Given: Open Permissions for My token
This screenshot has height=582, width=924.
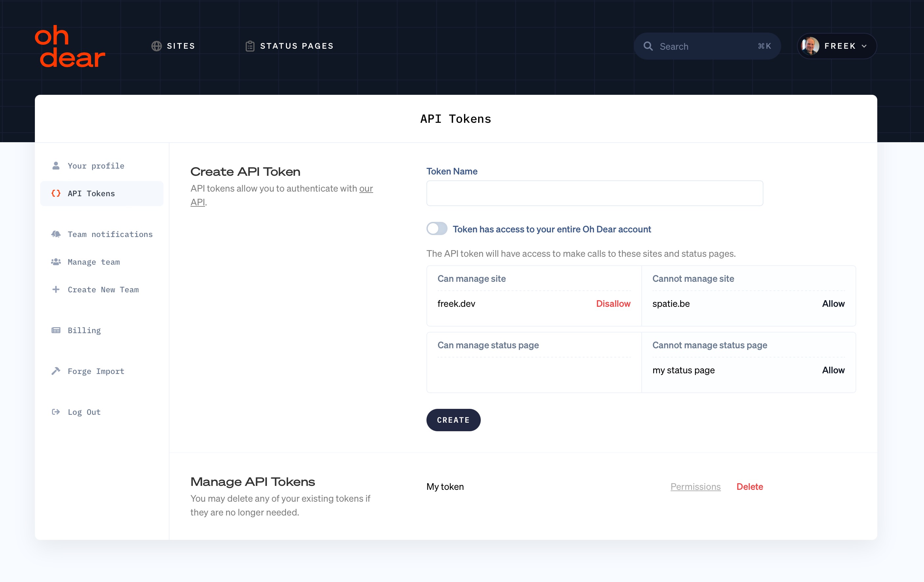Looking at the screenshot, I should coord(695,487).
